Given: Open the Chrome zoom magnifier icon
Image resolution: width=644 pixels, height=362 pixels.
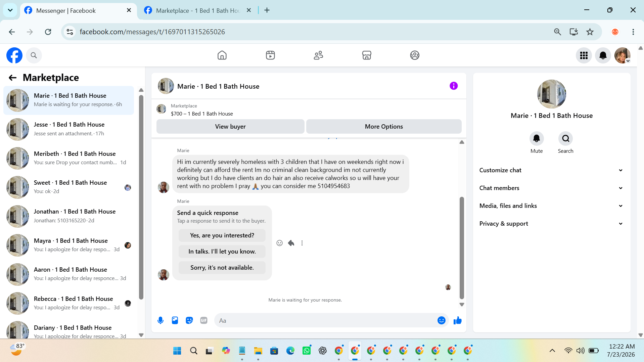Looking at the screenshot, I should tap(557, 32).
